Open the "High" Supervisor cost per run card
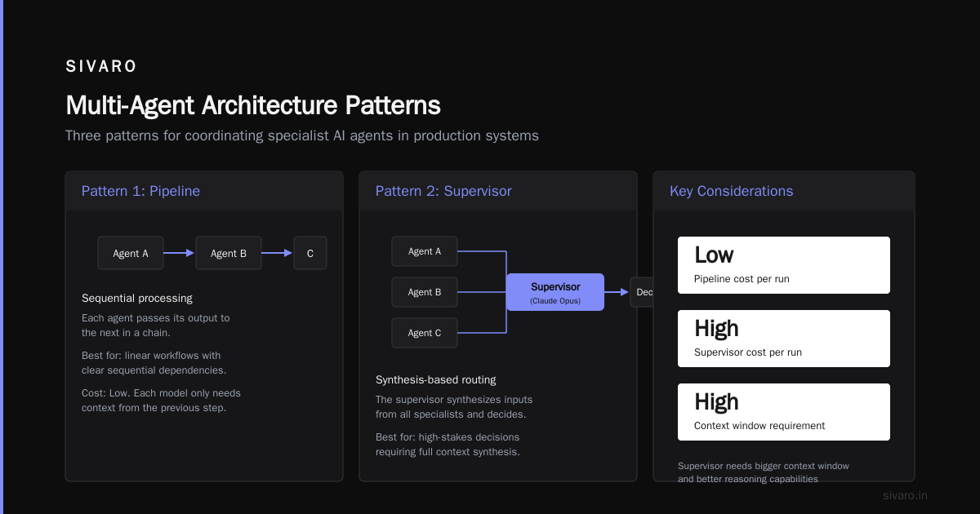Viewport: 980px width, 514px height. coord(784,339)
